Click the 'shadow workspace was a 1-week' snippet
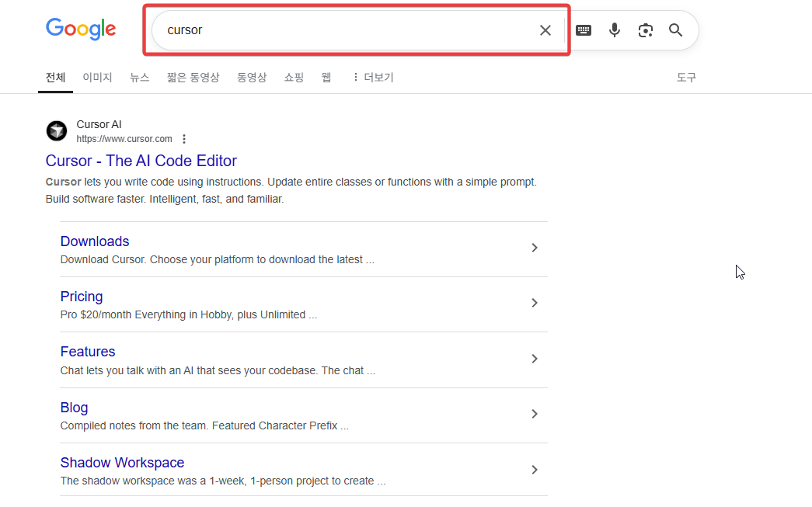 (223, 481)
